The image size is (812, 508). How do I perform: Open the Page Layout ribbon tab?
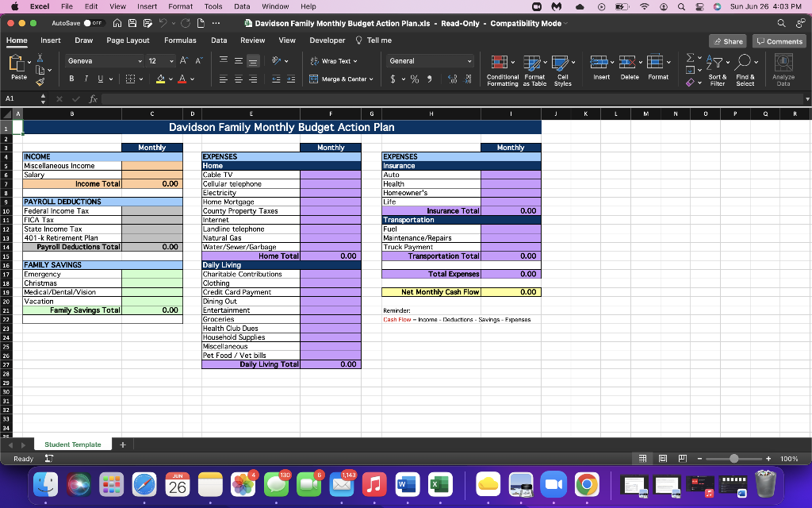[128, 40]
